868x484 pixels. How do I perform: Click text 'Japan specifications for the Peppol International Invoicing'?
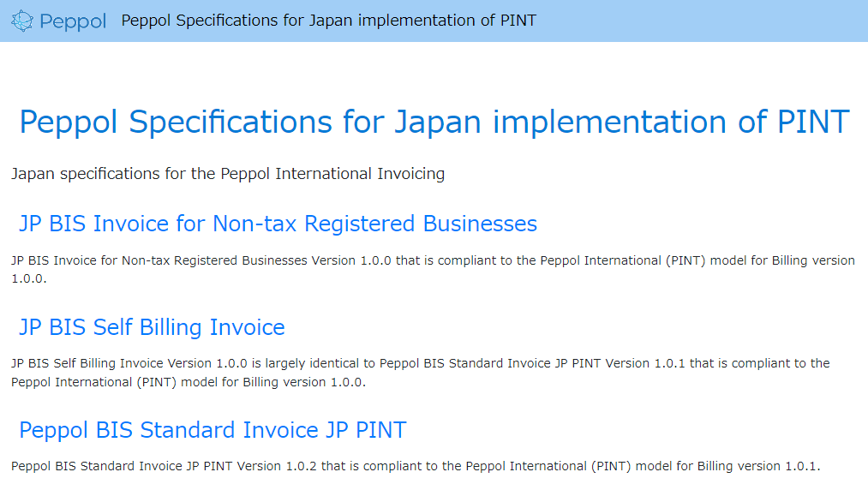click(x=228, y=174)
